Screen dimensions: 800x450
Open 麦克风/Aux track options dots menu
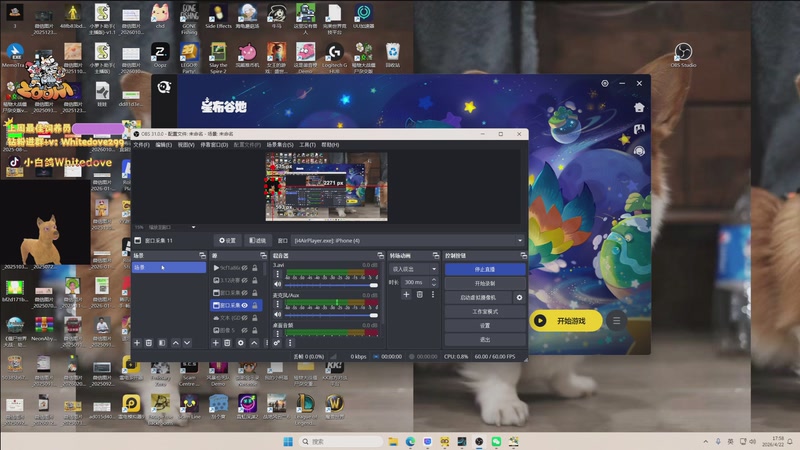pos(278,304)
